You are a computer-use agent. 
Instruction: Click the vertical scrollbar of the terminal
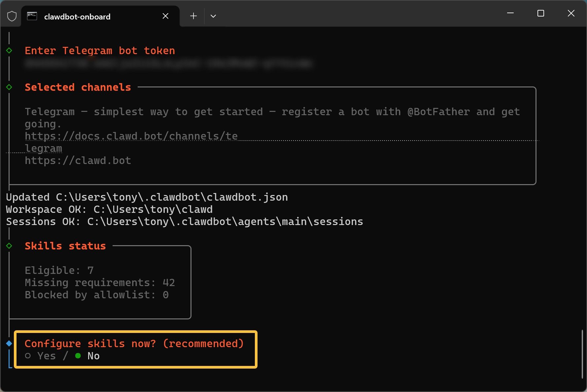[582, 354]
